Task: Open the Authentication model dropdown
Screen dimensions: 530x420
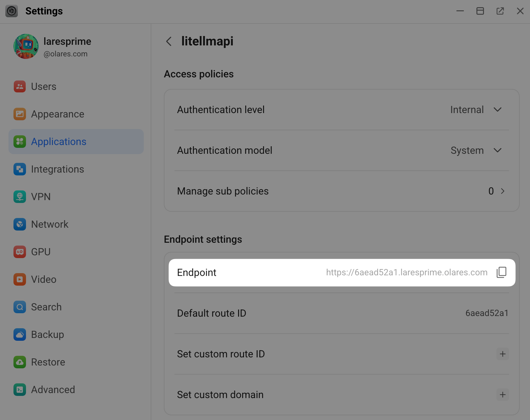Action: tap(497, 150)
